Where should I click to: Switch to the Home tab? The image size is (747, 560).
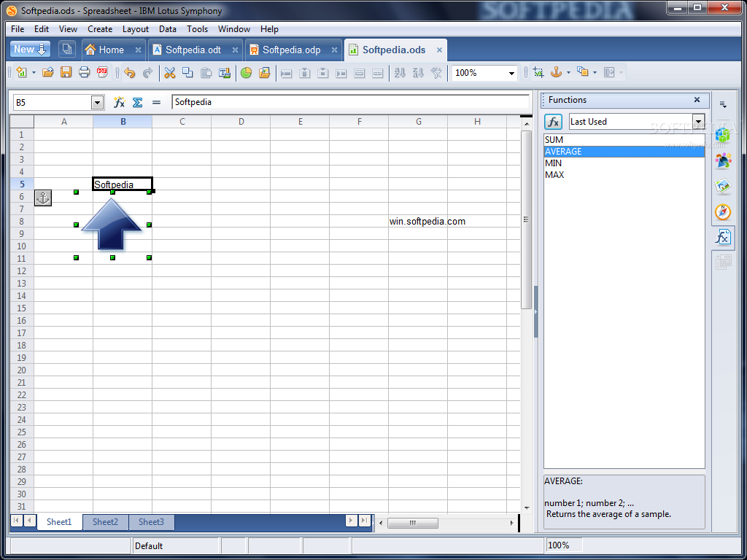[x=111, y=50]
